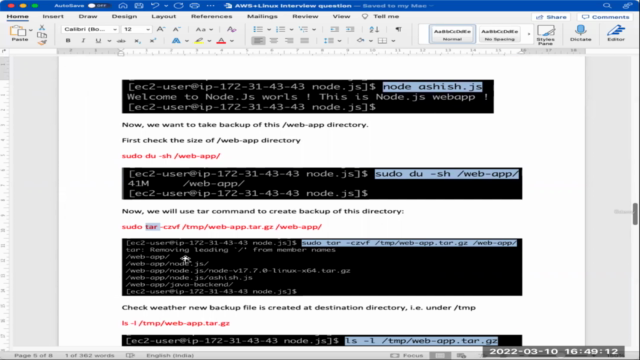The height and width of the screenshot is (360, 640).
Task: Open the Editor tool
Action: (616, 33)
